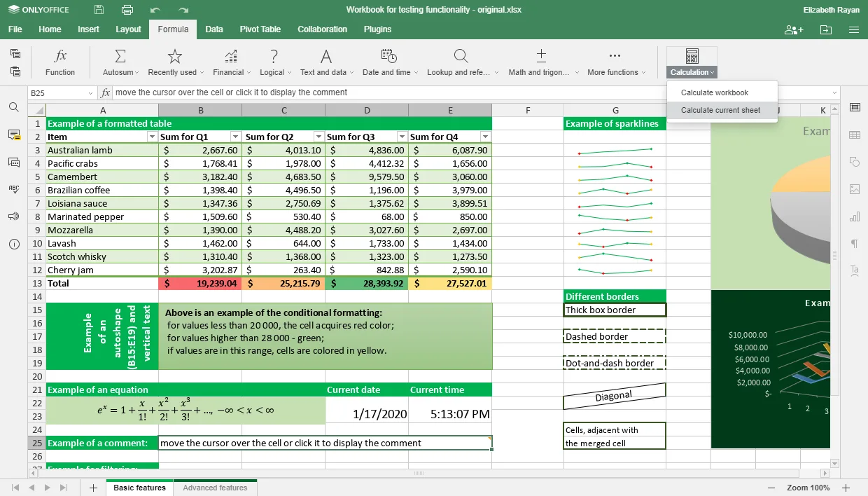Image resolution: width=868 pixels, height=496 pixels.
Task: Click the Print icon in title bar
Action: pos(127,10)
